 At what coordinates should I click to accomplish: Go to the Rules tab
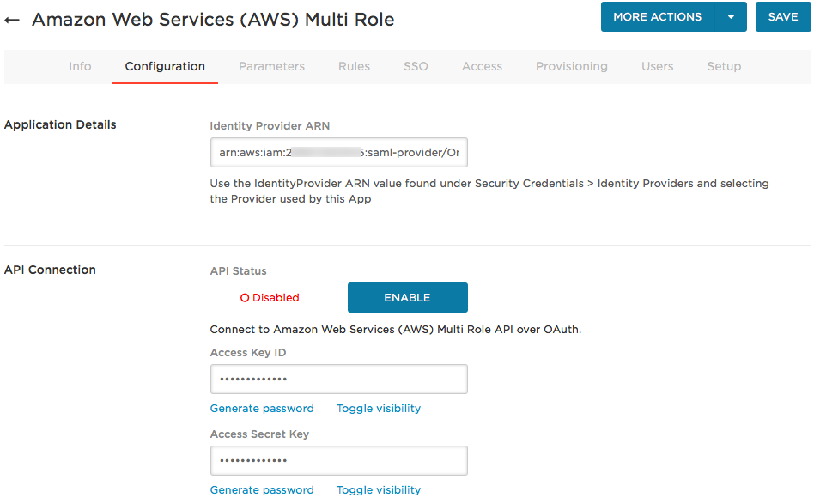click(354, 66)
